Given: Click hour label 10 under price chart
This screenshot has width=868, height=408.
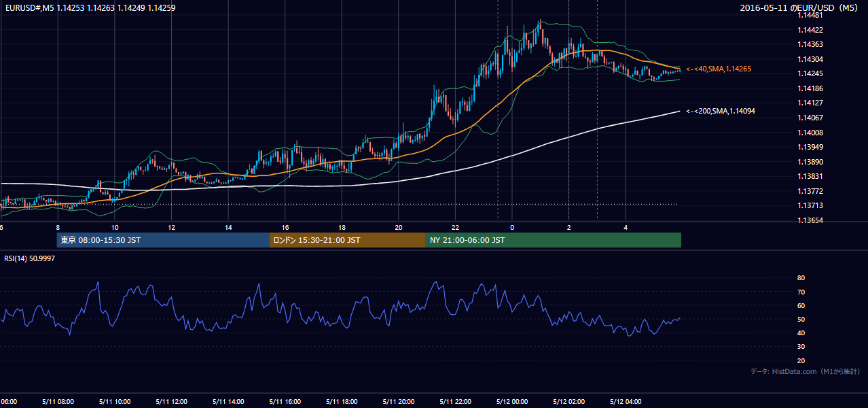Looking at the screenshot, I should pyautogui.click(x=115, y=227).
